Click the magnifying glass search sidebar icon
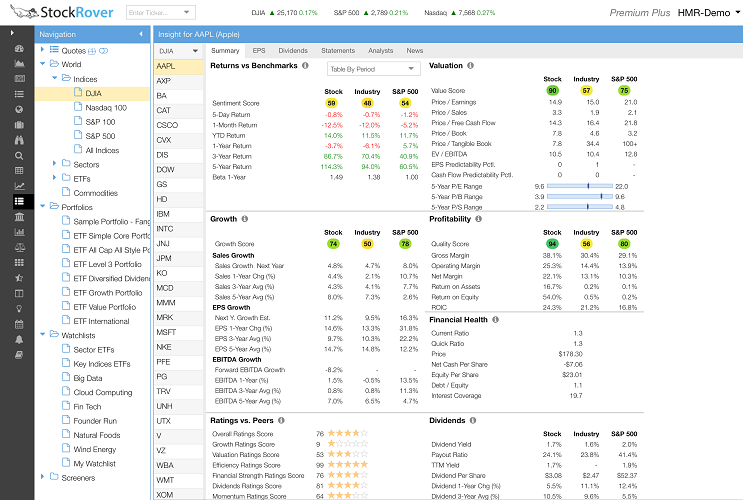 pos(19,156)
